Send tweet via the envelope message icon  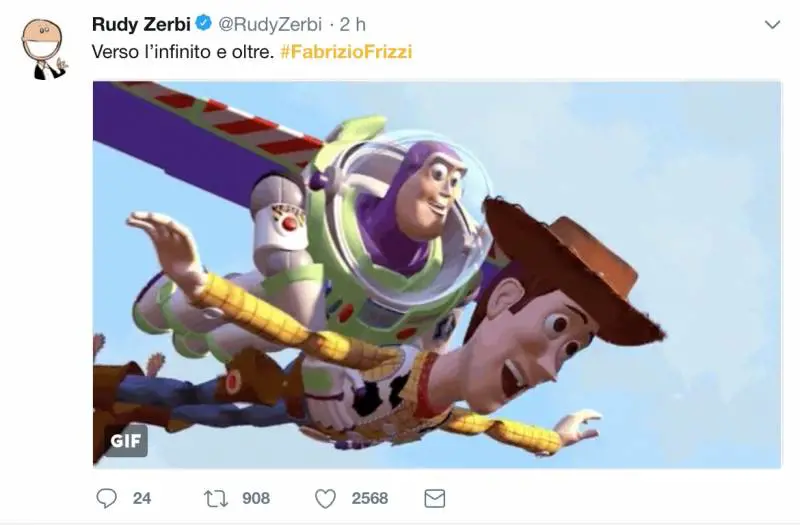[434, 497]
